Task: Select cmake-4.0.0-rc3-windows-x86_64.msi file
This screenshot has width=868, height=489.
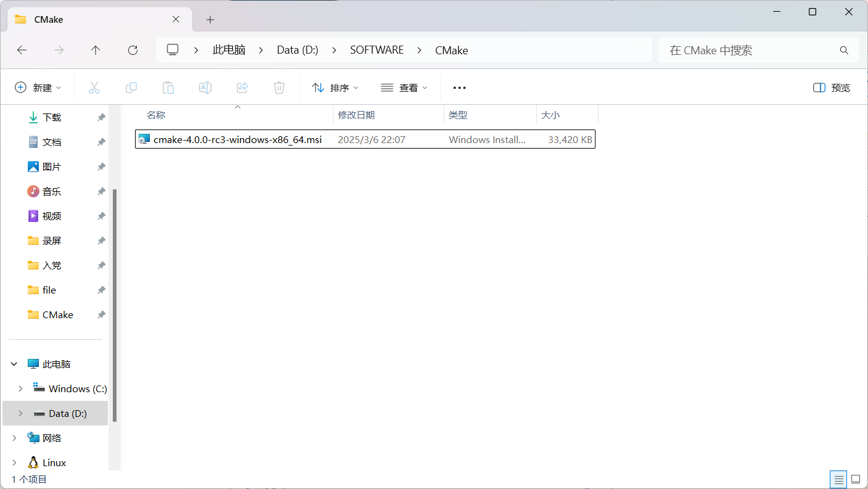Action: 365,139
